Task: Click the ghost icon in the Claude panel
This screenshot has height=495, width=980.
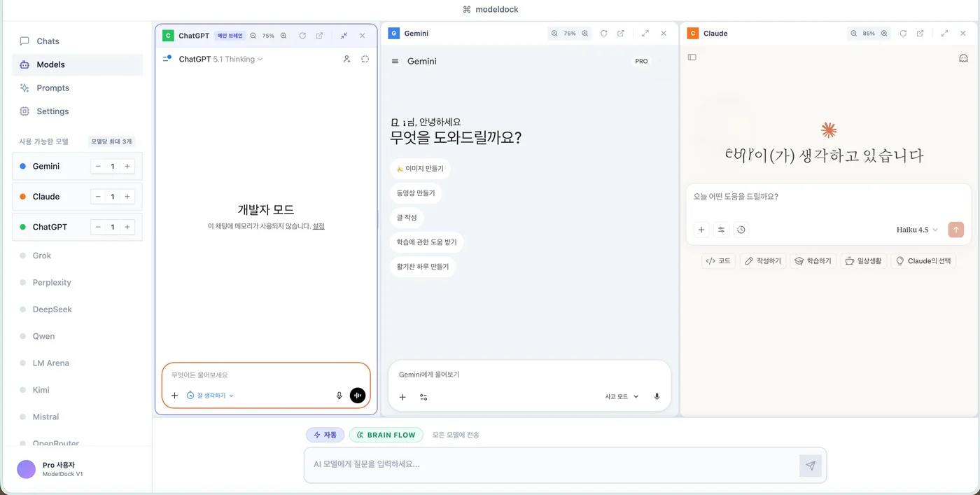Action: (x=963, y=58)
